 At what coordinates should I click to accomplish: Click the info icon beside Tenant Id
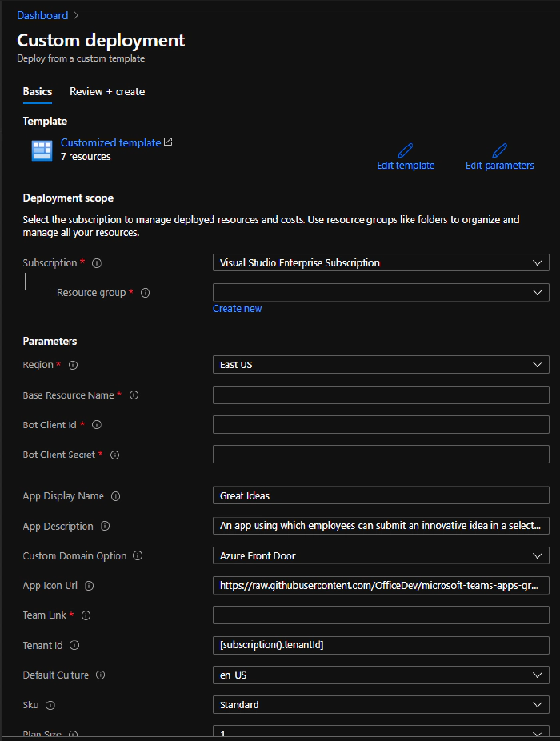coord(74,645)
